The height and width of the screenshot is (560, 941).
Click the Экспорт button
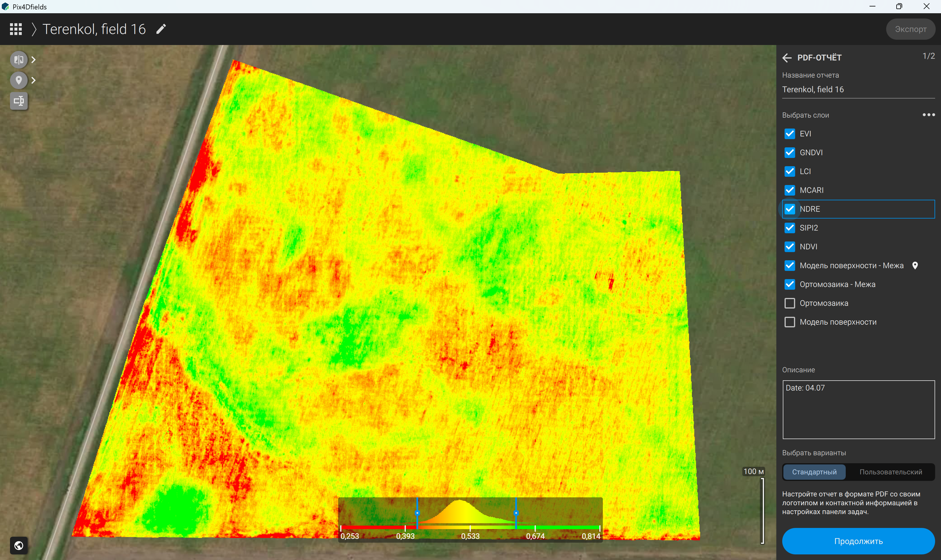(910, 29)
